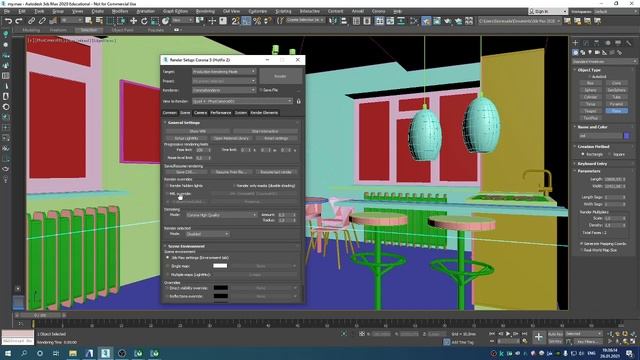Enable Reflections override checkbox
The width and height of the screenshot is (640, 360).
click(167, 296)
